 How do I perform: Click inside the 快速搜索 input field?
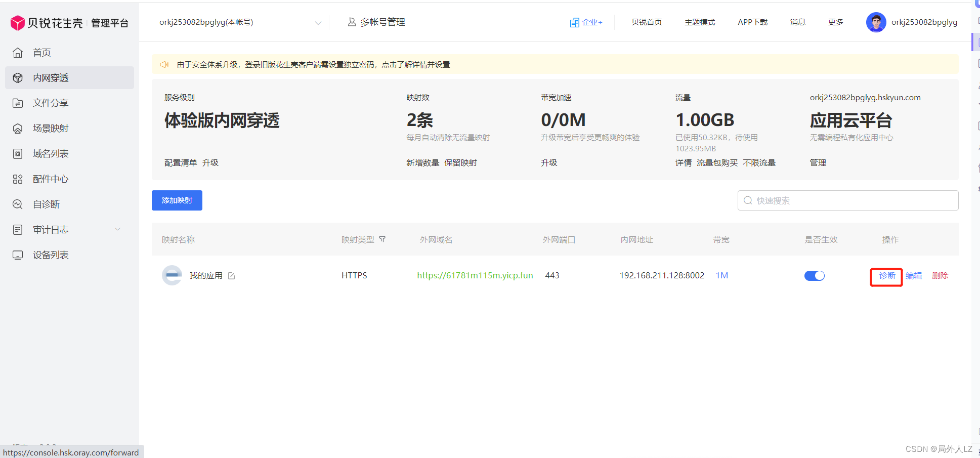pos(848,200)
